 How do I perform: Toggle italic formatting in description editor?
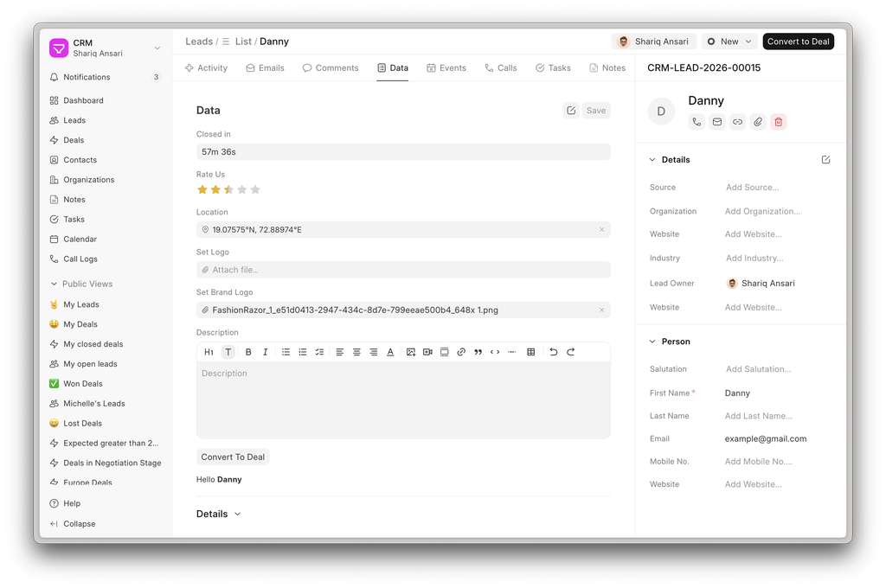click(x=265, y=352)
